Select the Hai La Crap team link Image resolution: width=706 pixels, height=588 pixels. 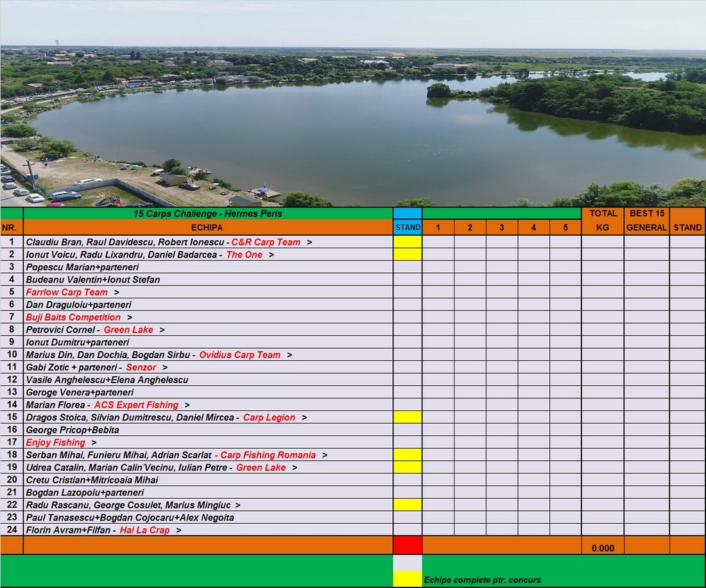pyautogui.click(x=144, y=530)
